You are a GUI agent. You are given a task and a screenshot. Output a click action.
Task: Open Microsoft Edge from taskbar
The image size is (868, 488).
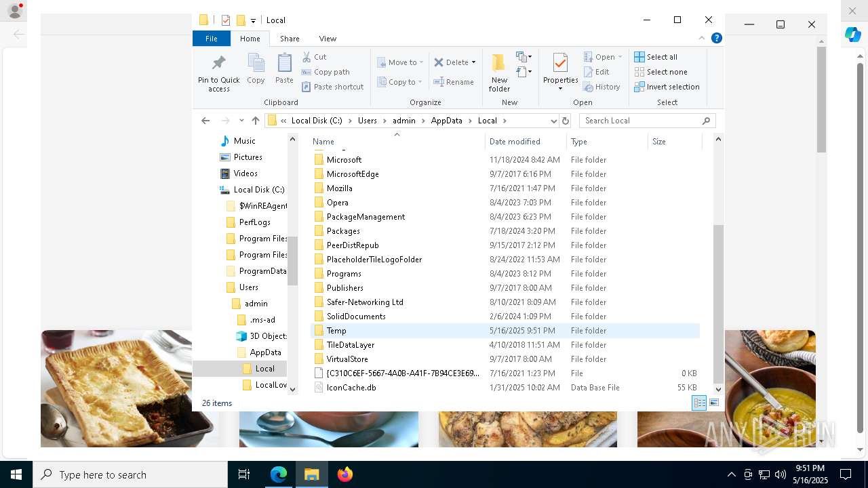[x=279, y=474]
